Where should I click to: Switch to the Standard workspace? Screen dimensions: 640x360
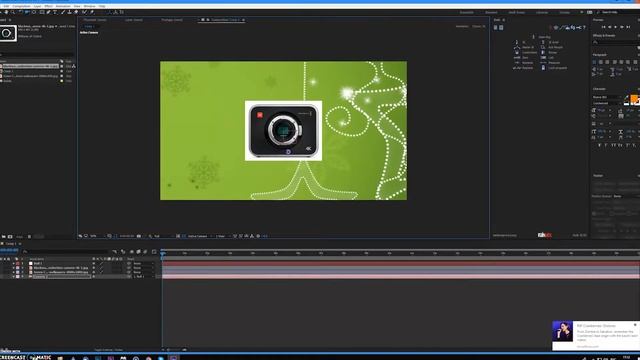click(491, 12)
